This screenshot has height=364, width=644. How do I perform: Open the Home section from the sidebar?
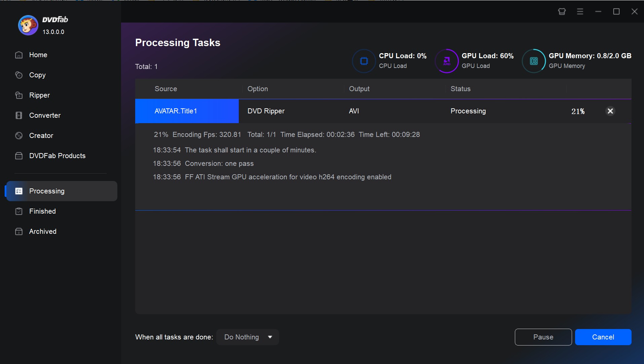click(38, 54)
